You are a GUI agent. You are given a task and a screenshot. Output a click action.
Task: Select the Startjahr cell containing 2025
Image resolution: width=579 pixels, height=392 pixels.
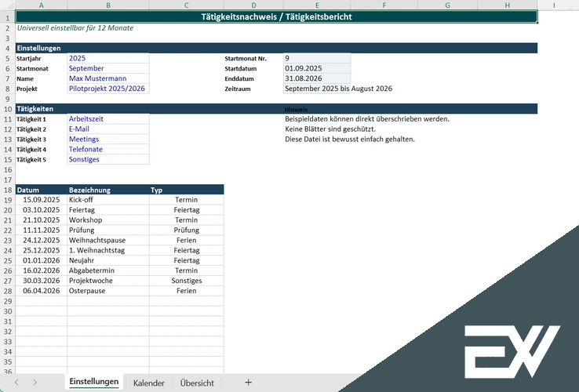107,58
